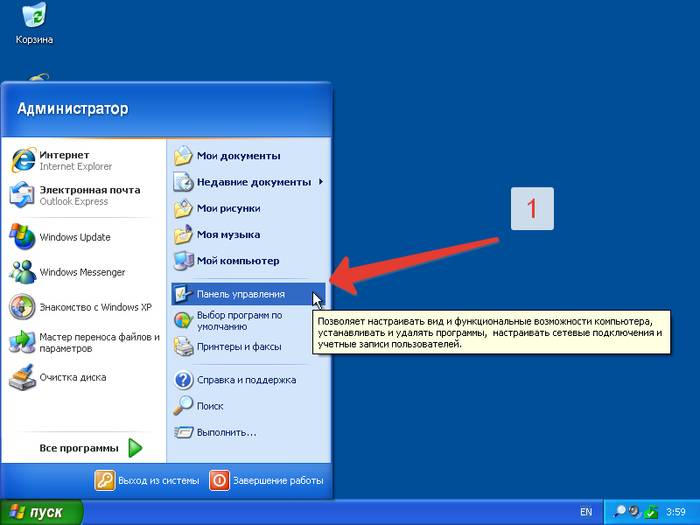
Task: Click the Администратор user name header
Action: (72, 108)
